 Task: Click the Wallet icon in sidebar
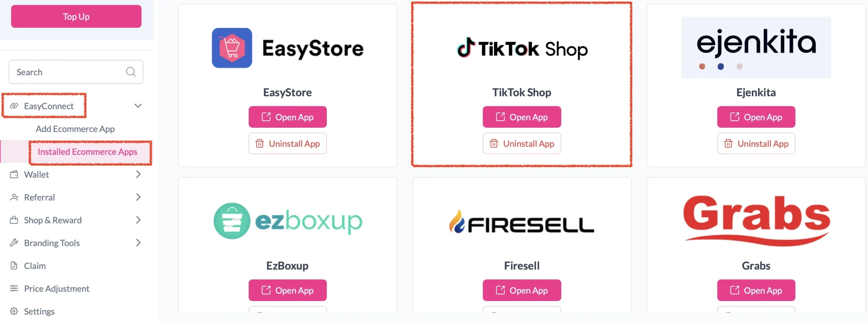pos(14,174)
